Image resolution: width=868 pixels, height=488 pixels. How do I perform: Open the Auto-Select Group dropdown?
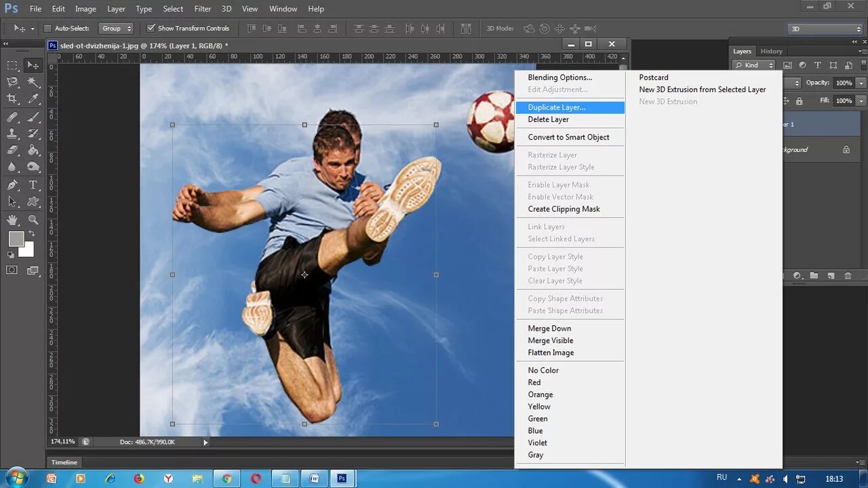tap(116, 28)
